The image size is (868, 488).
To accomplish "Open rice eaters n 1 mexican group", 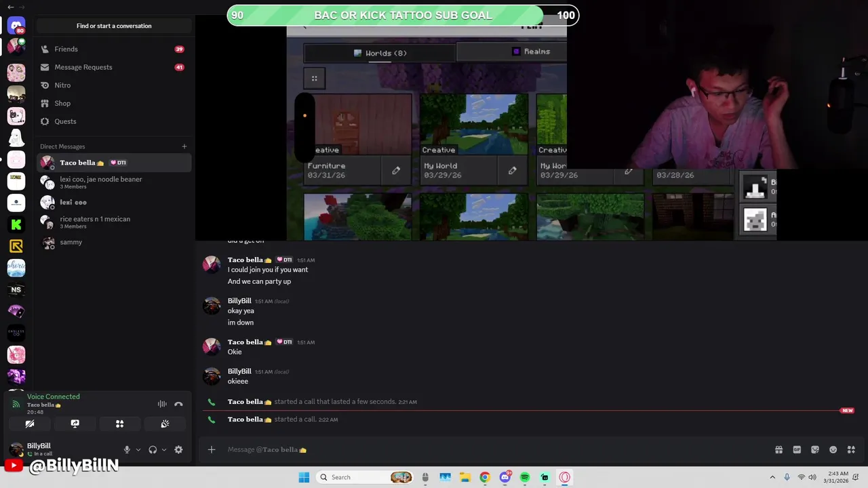I will coord(114,222).
